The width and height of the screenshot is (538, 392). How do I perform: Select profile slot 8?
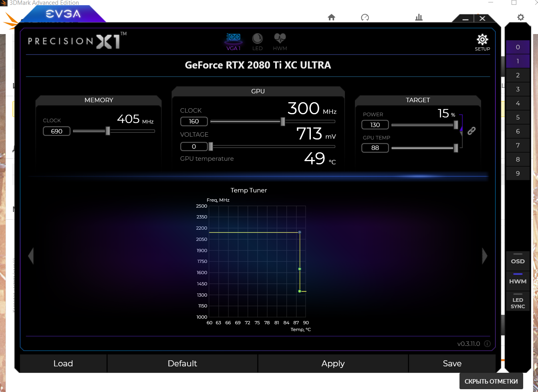click(518, 160)
